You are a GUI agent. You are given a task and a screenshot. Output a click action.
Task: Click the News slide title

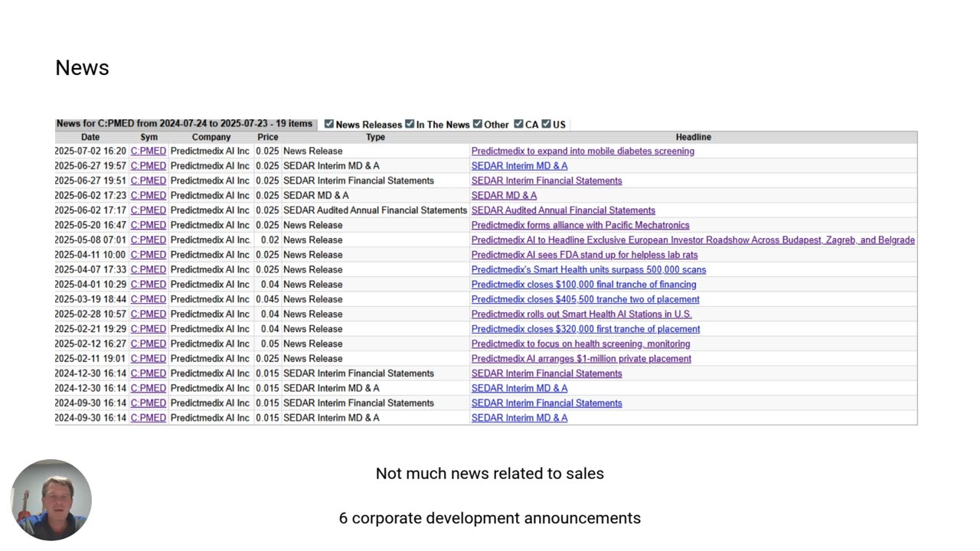(82, 67)
